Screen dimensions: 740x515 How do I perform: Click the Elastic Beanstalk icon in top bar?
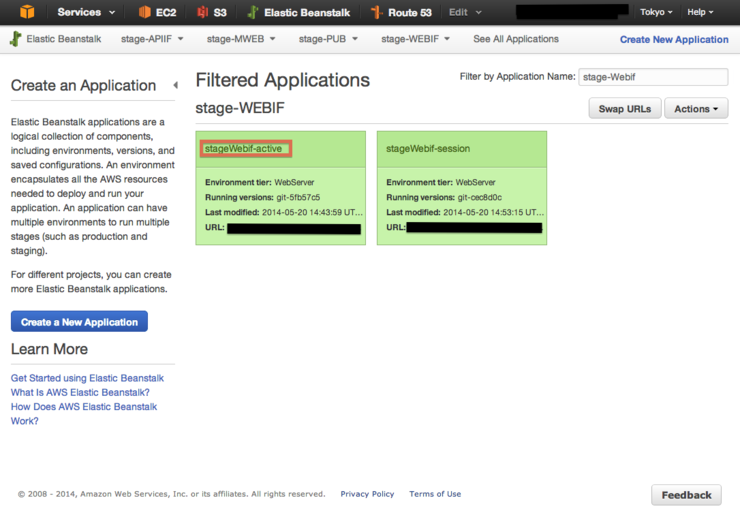[253, 12]
